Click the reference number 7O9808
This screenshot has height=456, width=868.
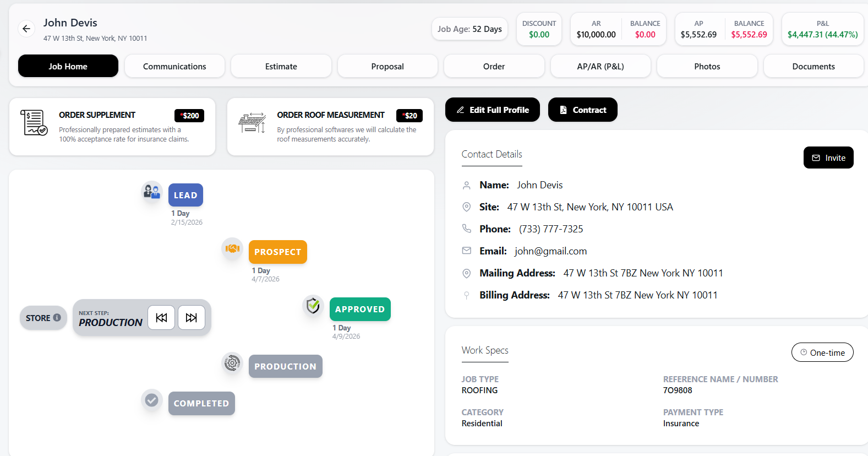(678, 390)
